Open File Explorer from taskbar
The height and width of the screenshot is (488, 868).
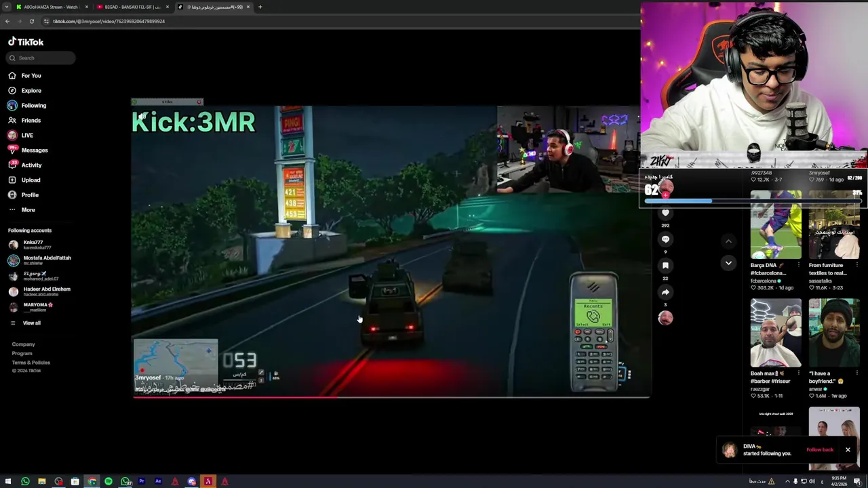(41, 481)
